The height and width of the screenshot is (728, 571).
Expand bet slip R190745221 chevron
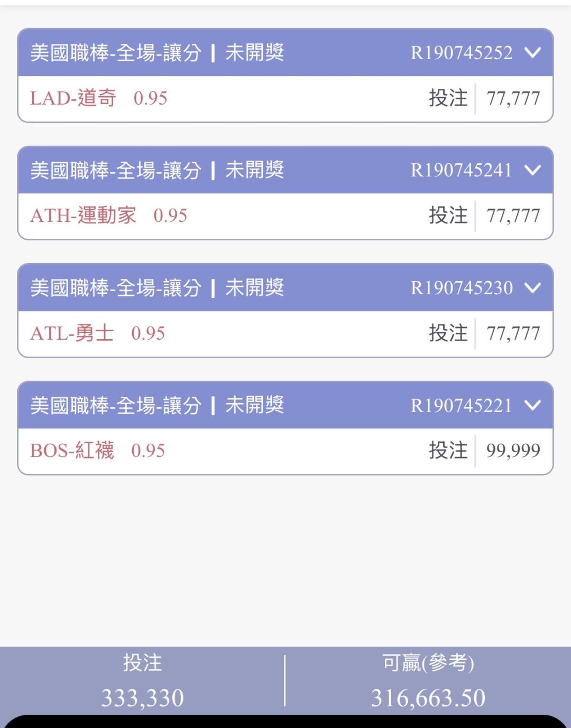(532, 405)
